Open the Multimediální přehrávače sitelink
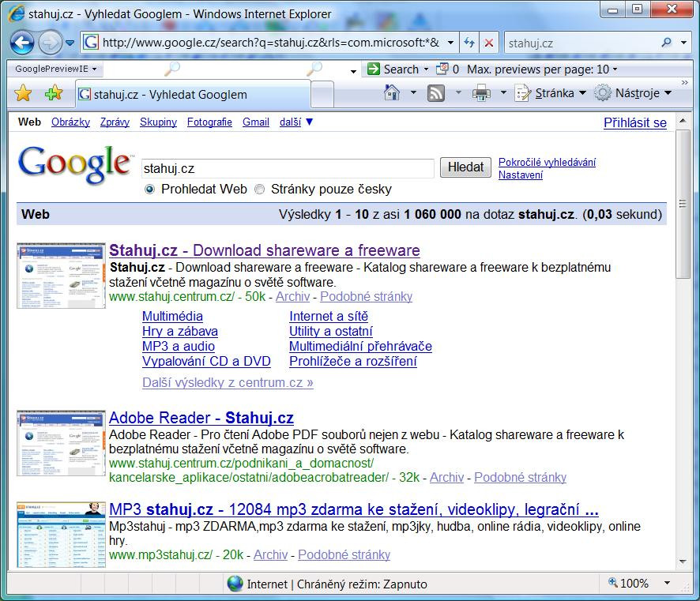700x601 pixels. pos(360,346)
